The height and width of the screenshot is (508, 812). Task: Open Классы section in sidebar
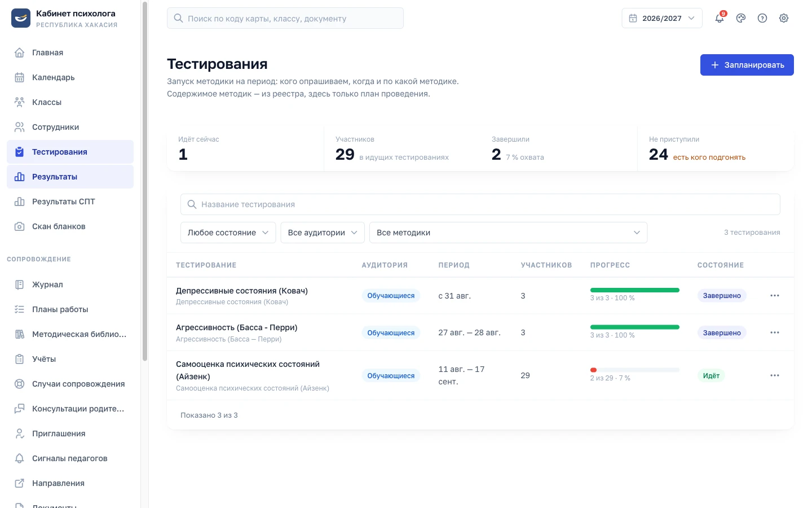tap(70, 102)
